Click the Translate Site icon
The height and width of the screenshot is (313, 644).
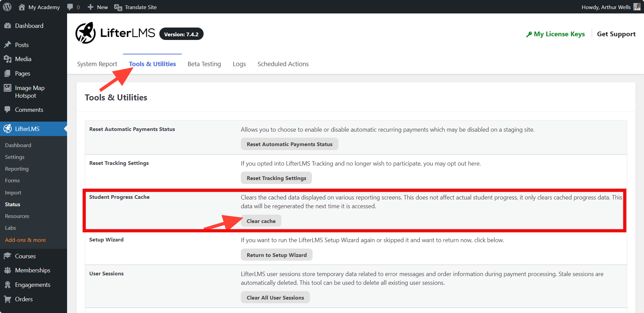(x=118, y=7)
